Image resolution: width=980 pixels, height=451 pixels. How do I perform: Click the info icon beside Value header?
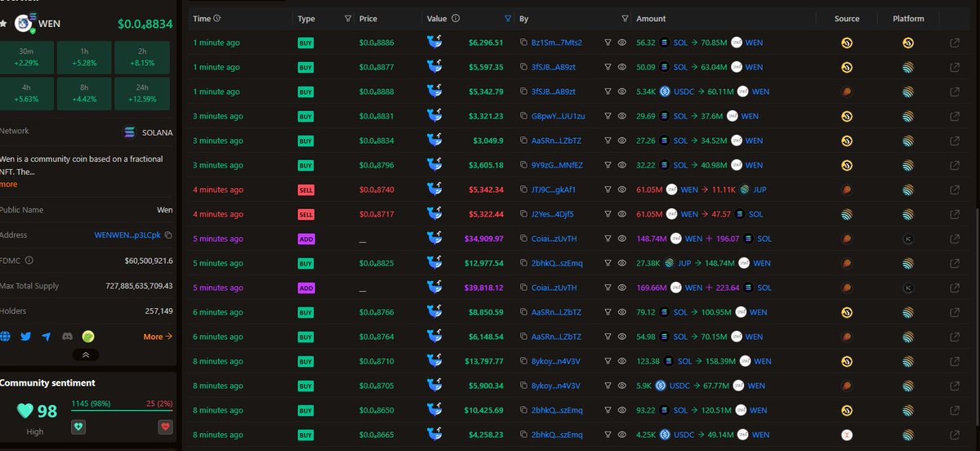(x=456, y=18)
